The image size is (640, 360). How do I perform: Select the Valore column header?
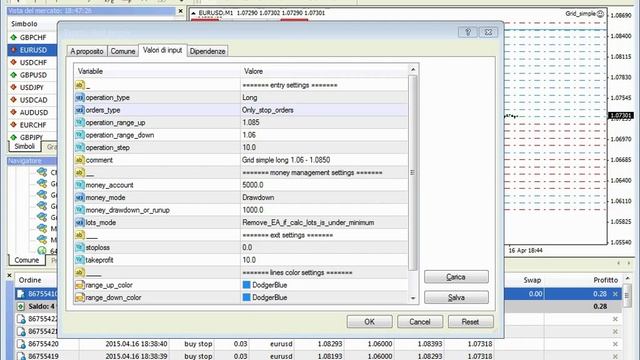(324, 71)
